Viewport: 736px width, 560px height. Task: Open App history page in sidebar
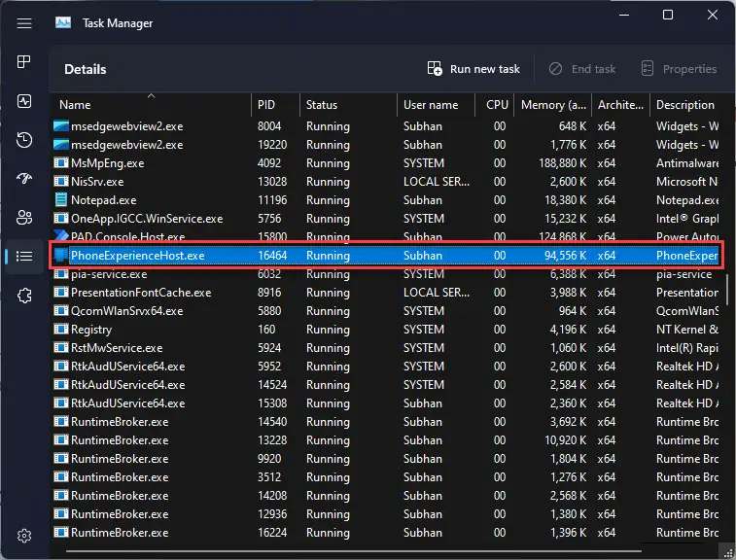coord(24,140)
